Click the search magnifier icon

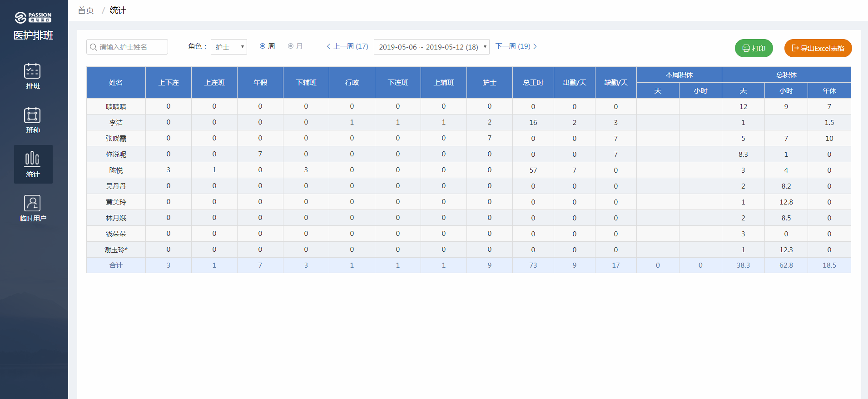(x=94, y=47)
